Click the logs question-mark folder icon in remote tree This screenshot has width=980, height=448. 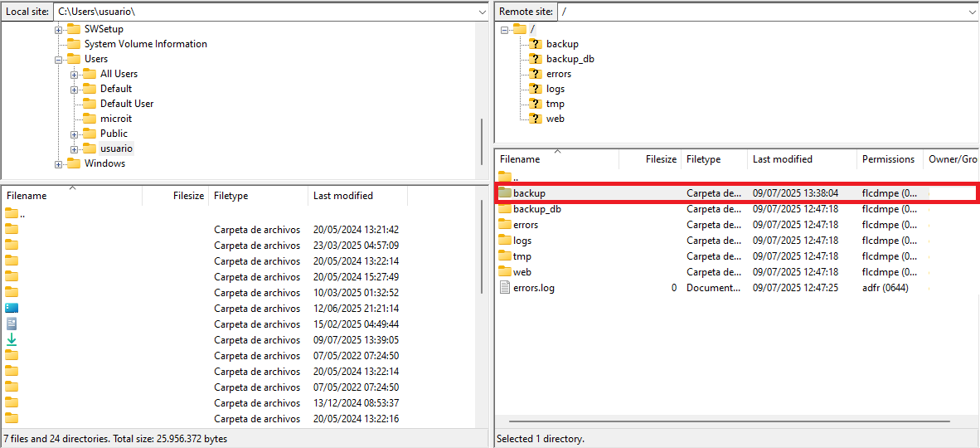[536, 89]
